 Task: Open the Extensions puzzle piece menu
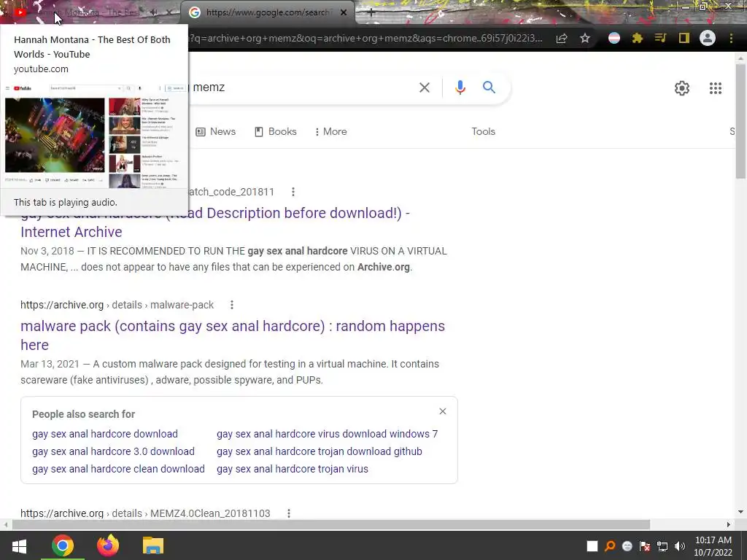637,38
